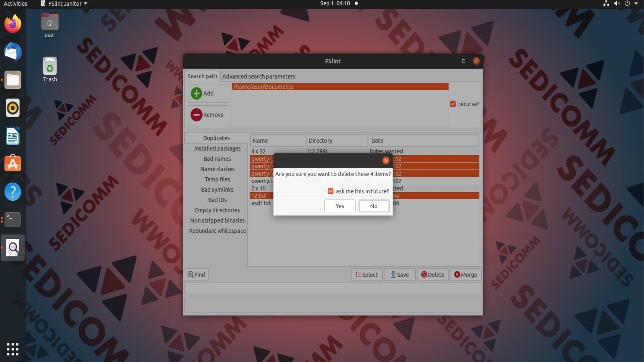
Task: Show all applications grid
Action: coord(13,349)
